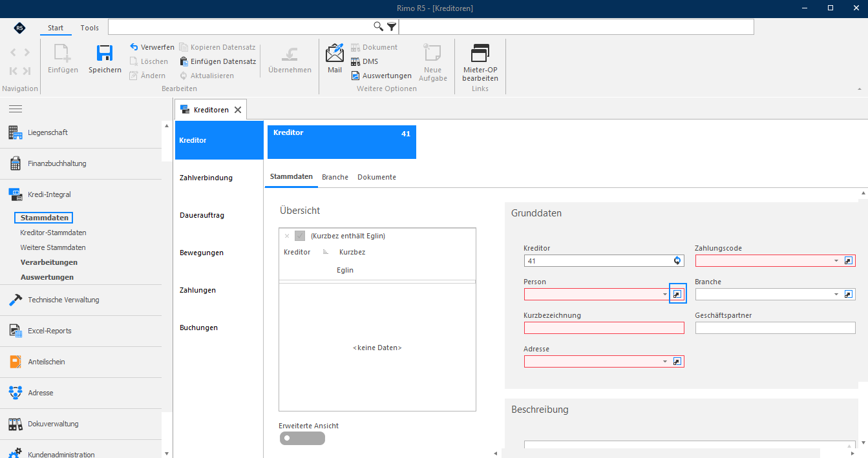Expand the Branche dropdown
Image resolution: width=868 pixels, height=458 pixels.
(836, 294)
